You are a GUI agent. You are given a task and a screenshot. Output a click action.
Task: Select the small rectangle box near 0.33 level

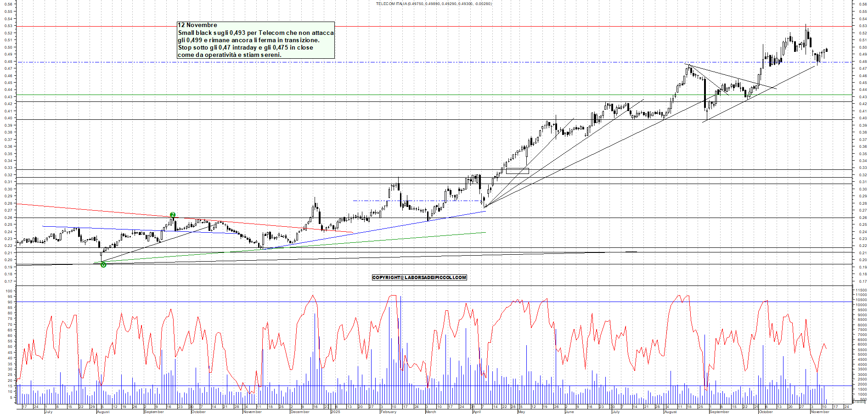click(518, 170)
